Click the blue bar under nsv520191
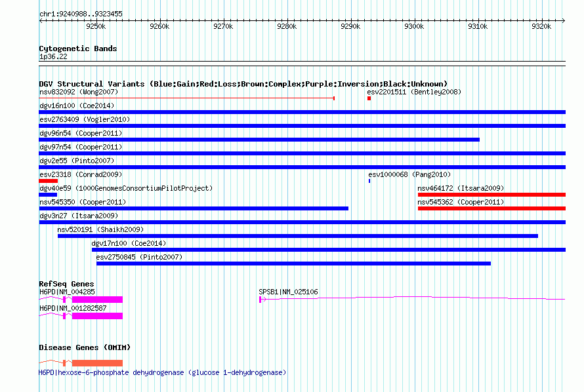Screen dimensions: 584x392 pos(298,236)
